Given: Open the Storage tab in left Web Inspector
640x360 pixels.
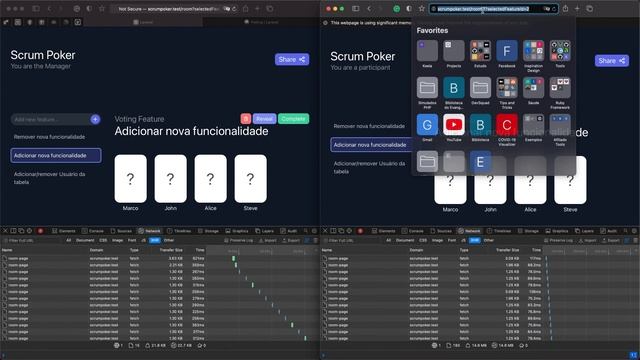Looking at the screenshot, I should [x=209, y=231].
